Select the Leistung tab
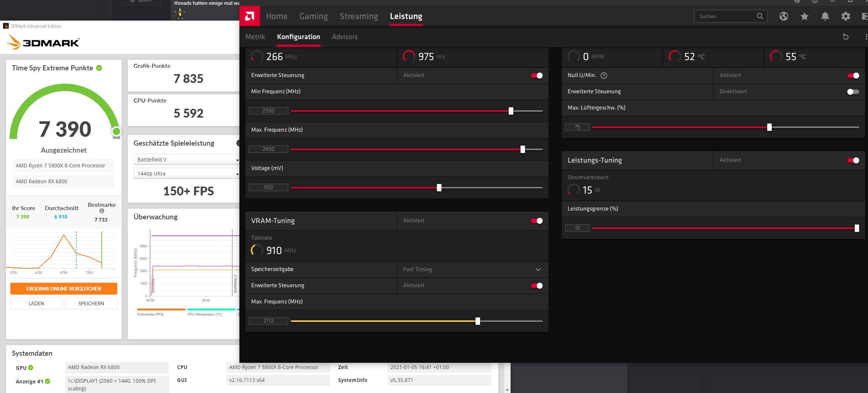 (406, 16)
